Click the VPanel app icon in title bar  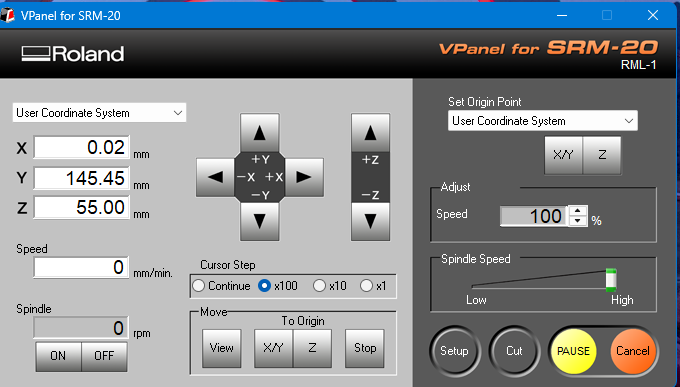click(7, 16)
